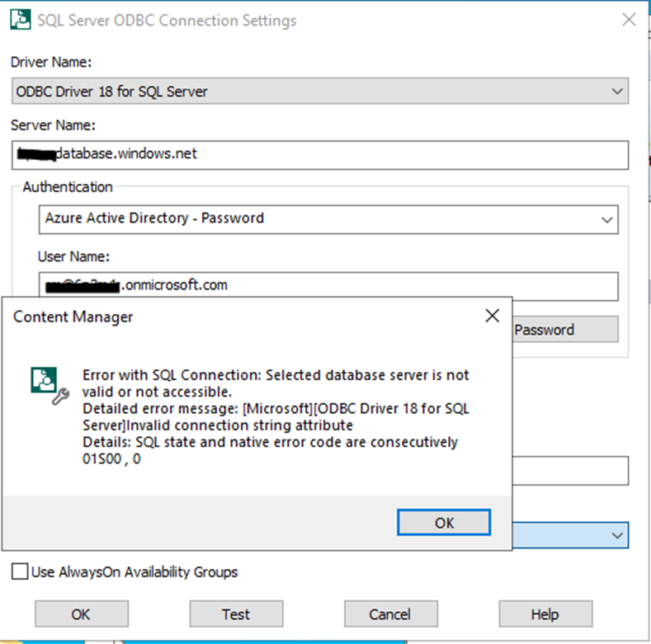Click the Cancel button
The width and height of the screenshot is (651, 644).
coord(390,614)
